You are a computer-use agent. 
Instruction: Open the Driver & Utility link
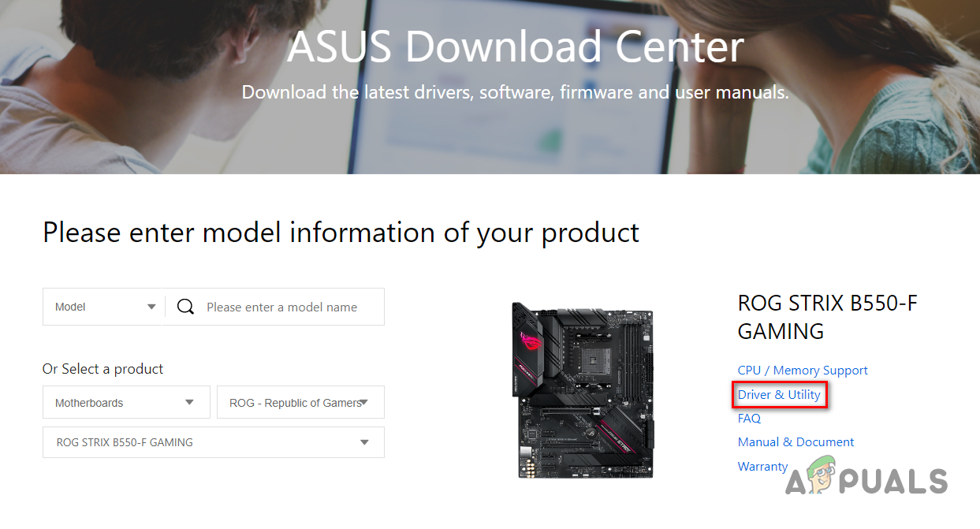click(x=779, y=394)
